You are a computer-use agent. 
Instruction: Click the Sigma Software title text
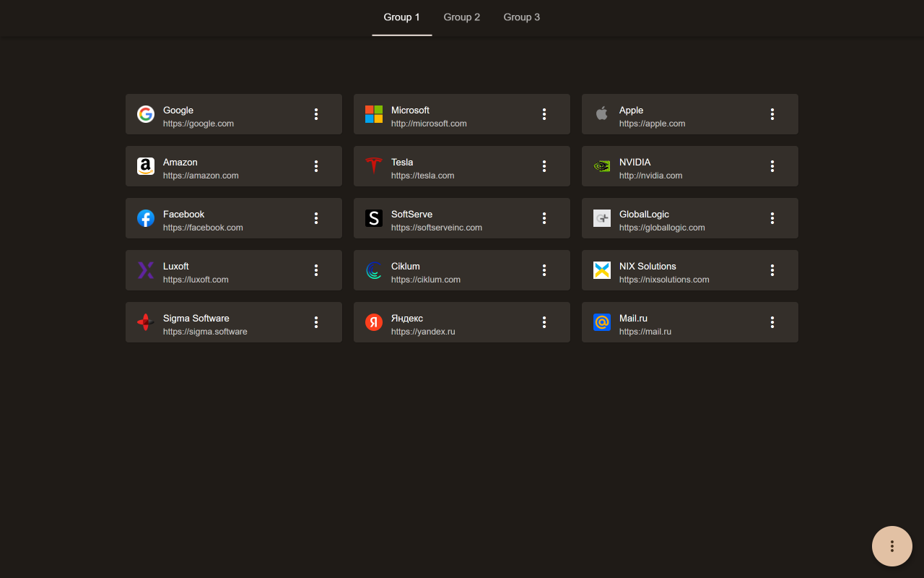coord(196,319)
